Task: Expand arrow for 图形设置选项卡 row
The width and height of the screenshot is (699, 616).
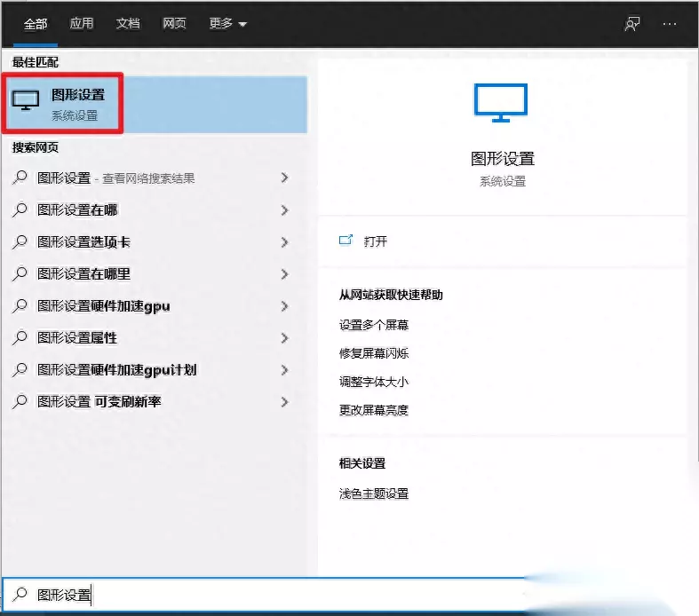Action: 284,242
